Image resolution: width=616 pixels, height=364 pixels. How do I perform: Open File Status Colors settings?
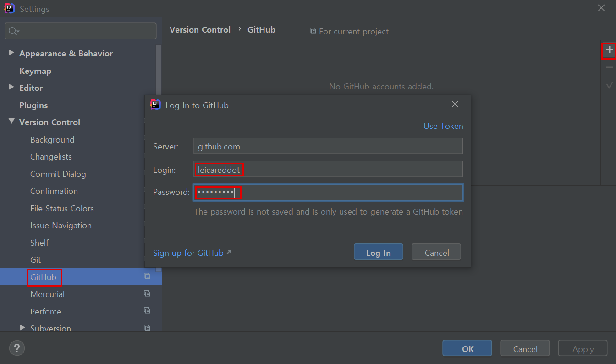coord(62,209)
